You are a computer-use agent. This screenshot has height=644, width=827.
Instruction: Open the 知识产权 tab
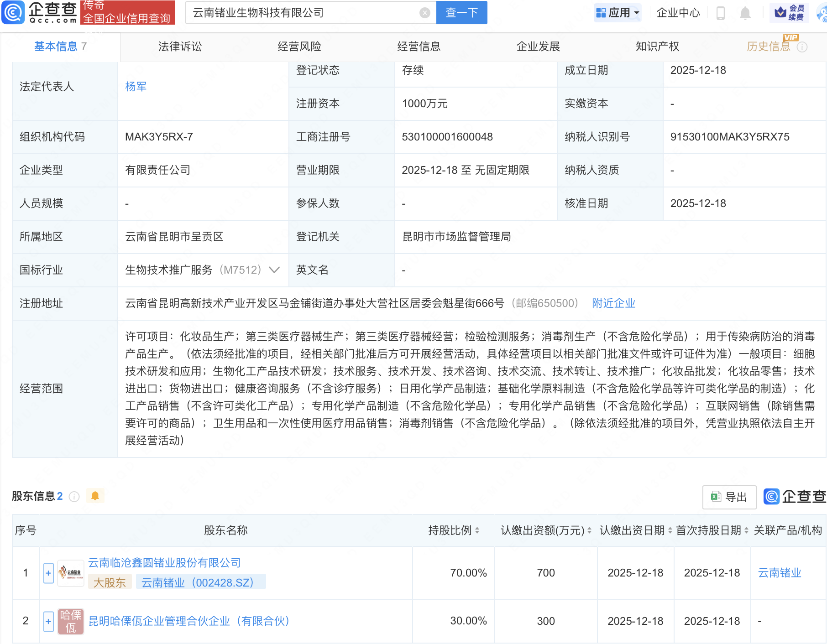(x=657, y=46)
